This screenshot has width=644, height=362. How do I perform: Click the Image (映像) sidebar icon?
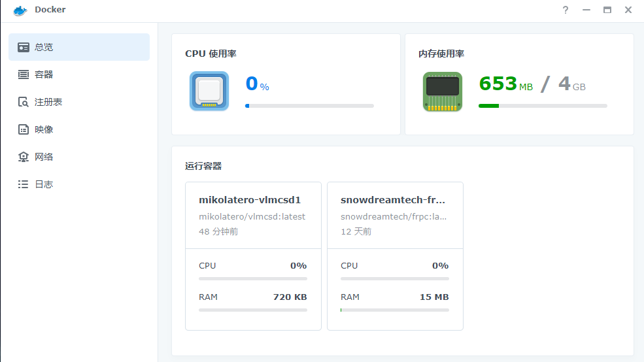[x=24, y=129]
